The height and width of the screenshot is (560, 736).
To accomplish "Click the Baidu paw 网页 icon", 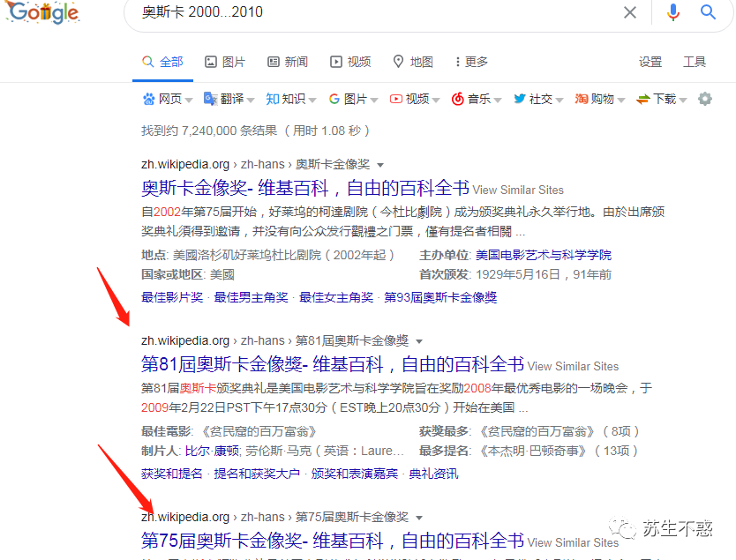I will click(149, 99).
